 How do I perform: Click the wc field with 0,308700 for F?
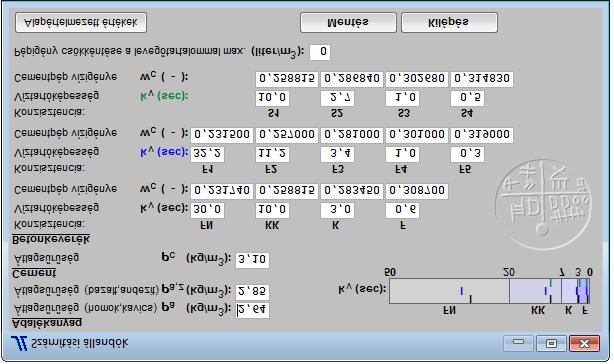pyautogui.click(x=417, y=191)
